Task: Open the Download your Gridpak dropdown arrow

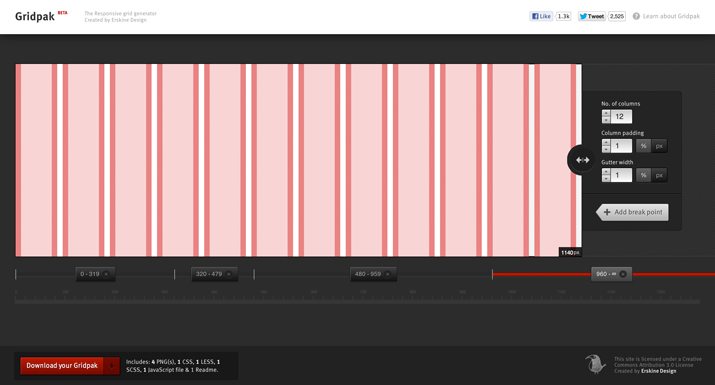Action: tap(111, 366)
